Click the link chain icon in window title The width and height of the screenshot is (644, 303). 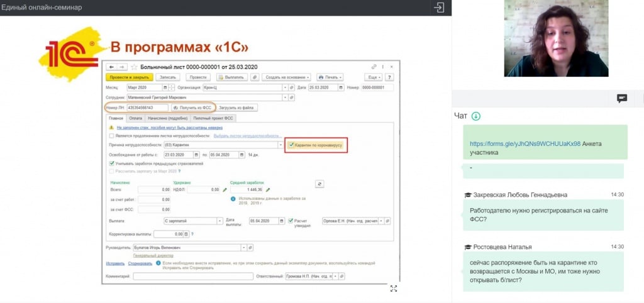pyautogui.click(x=374, y=67)
